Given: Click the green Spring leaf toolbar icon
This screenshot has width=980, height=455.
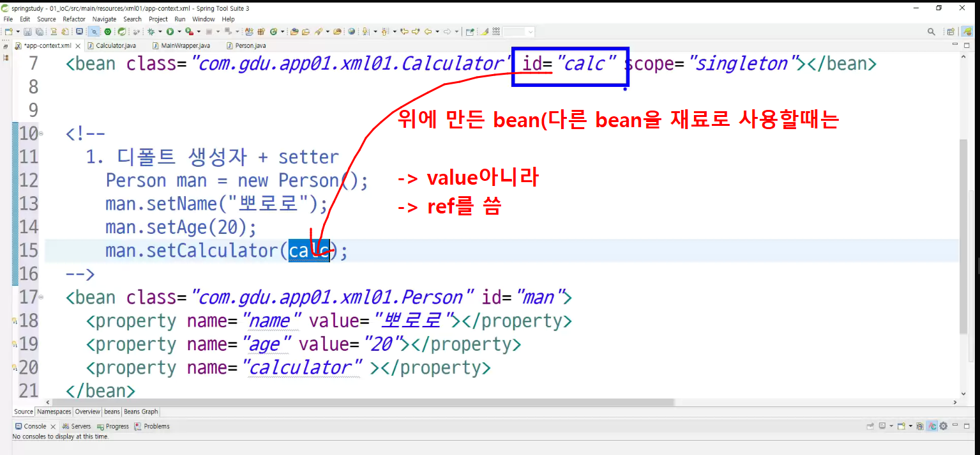Looking at the screenshot, I should (x=121, y=31).
